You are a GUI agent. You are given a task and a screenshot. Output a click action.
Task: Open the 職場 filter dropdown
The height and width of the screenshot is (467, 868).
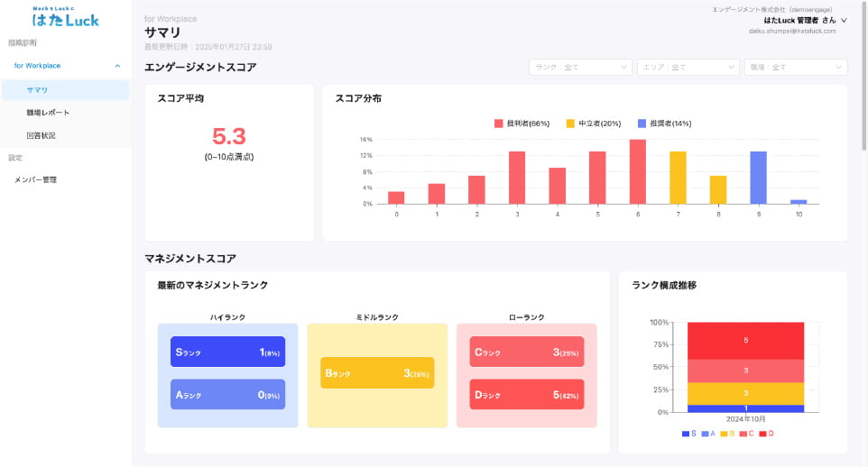(796, 67)
